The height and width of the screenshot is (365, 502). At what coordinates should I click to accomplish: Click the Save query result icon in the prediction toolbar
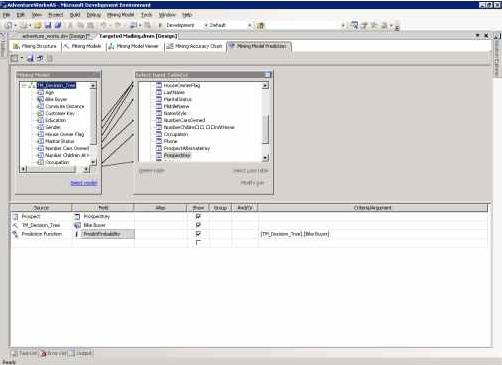click(x=30, y=59)
